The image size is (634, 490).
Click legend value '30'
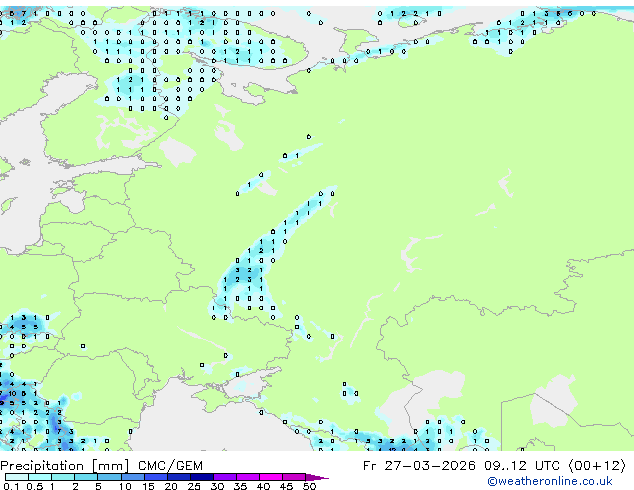click(217, 486)
